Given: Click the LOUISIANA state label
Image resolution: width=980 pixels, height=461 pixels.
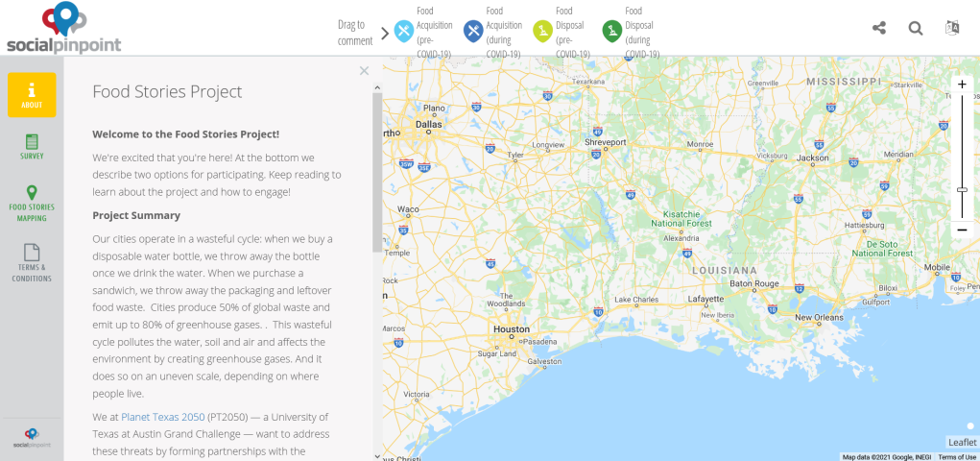Looking at the screenshot, I should pos(725,270).
